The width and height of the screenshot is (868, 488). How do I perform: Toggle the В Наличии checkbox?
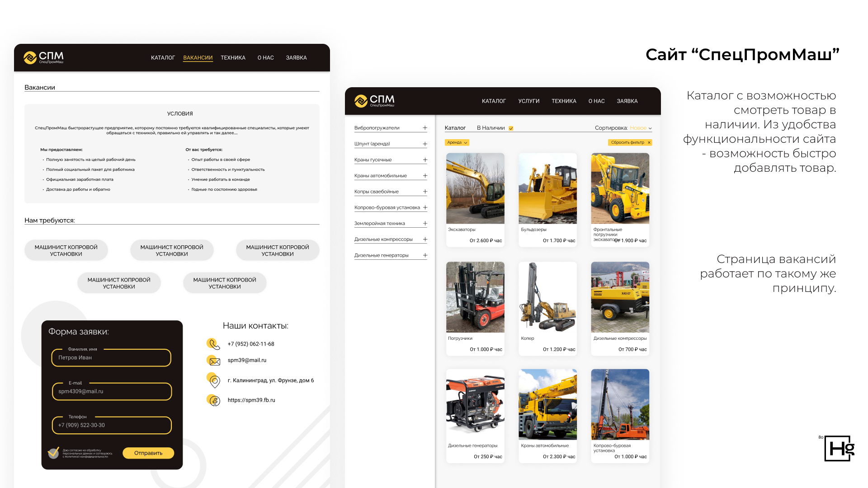[511, 128]
